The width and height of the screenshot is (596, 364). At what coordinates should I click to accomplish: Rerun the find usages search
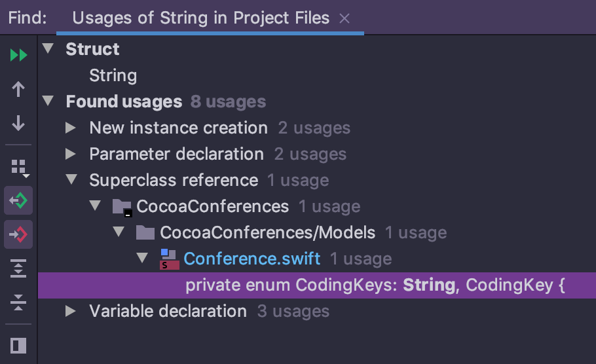(18, 56)
